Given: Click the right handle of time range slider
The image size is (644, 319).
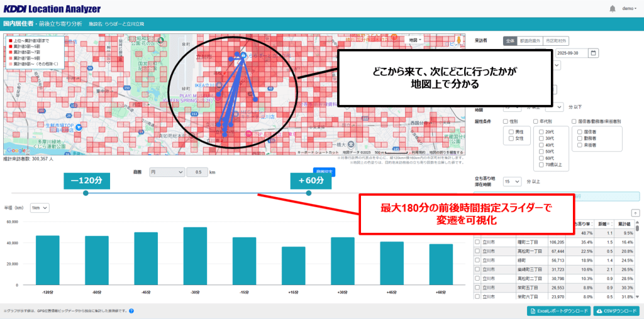Looking at the screenshot, I should point(308,193).
